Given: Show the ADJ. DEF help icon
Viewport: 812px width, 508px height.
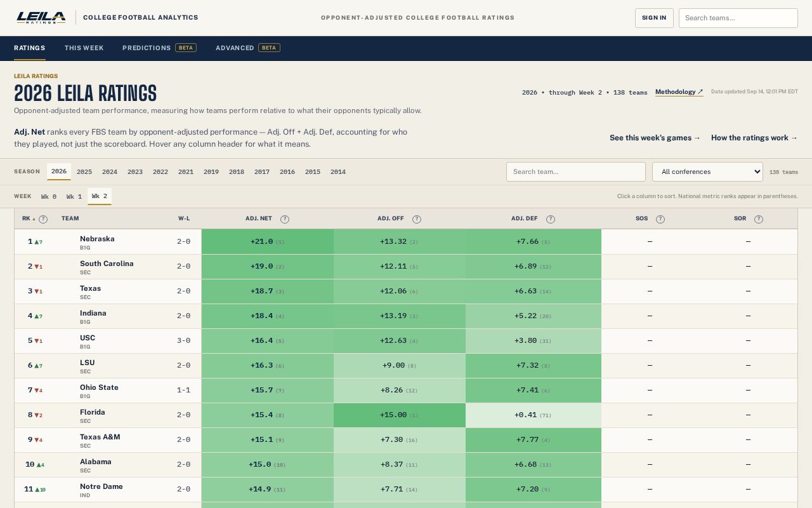Looking at the screenshot, I should (551, 219).
